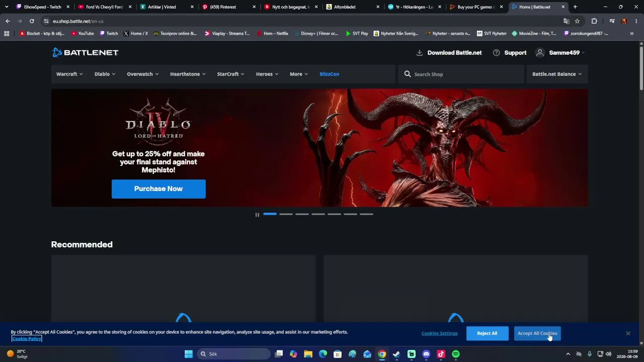This screenshot has height=362, width=644.
Task: Expand the Diablo menu
Action: pos(105,74)
